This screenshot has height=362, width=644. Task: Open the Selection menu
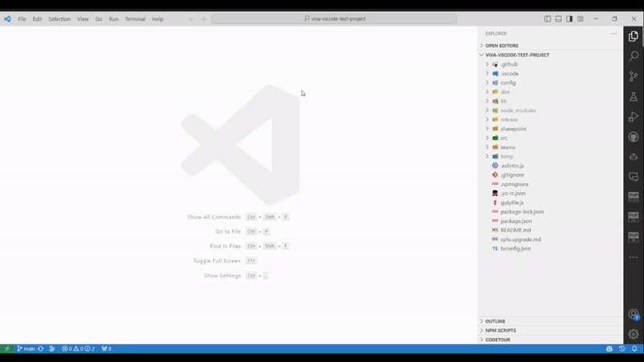(60, 19)
